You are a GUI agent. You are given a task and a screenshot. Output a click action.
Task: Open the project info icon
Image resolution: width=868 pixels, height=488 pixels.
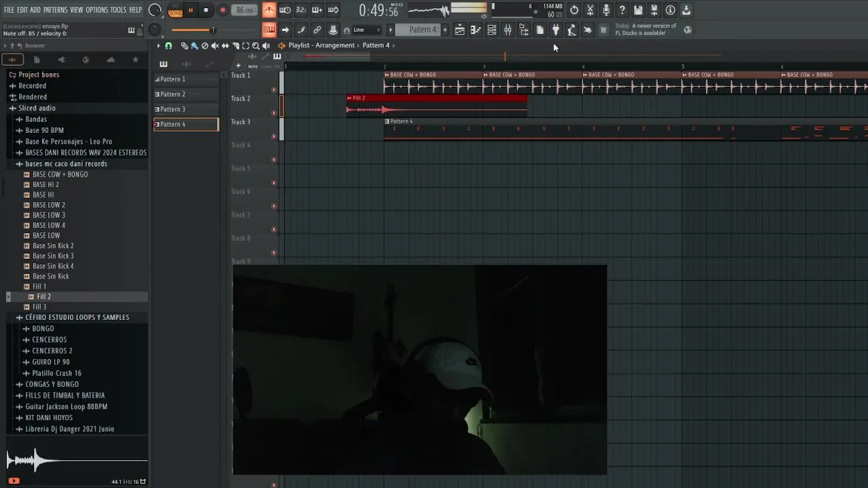(x=670, y=10)
